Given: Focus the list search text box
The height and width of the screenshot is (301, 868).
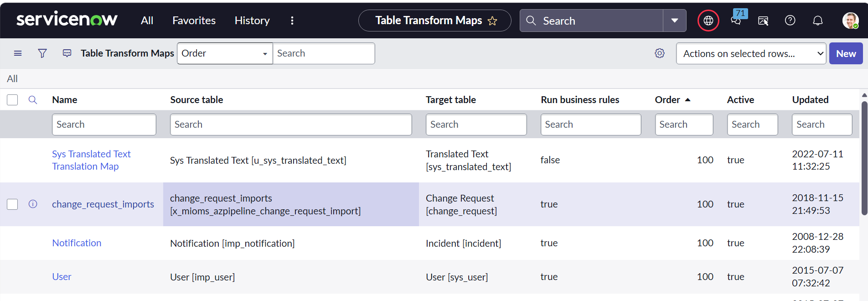Looking at the screenshot, I should coord(324,53).
